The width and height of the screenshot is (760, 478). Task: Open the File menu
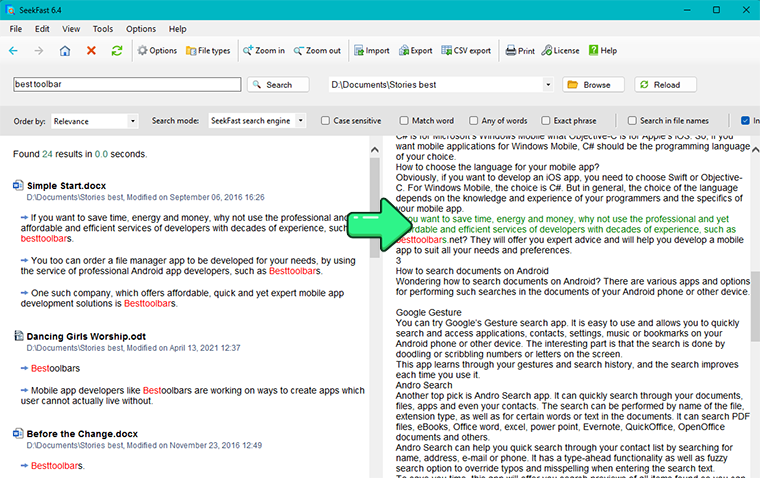pos(16,29)
